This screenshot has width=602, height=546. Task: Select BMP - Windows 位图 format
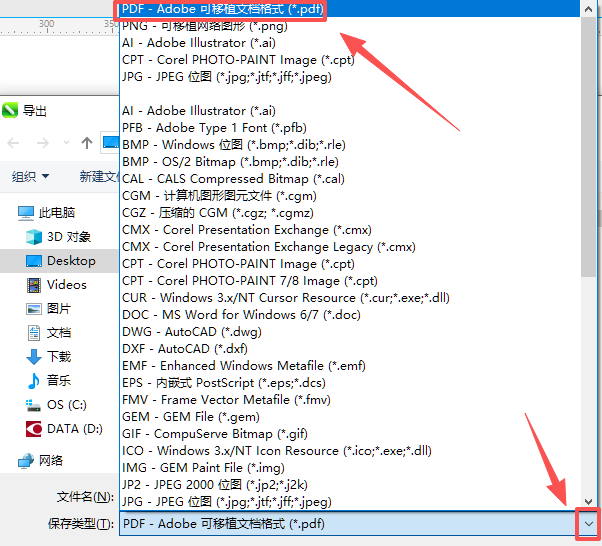coord(350,145)
